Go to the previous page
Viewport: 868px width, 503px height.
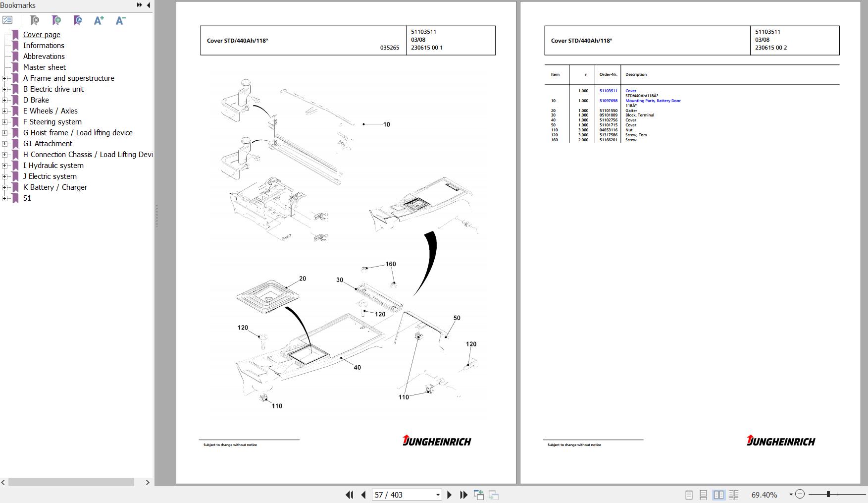[363, 495]
